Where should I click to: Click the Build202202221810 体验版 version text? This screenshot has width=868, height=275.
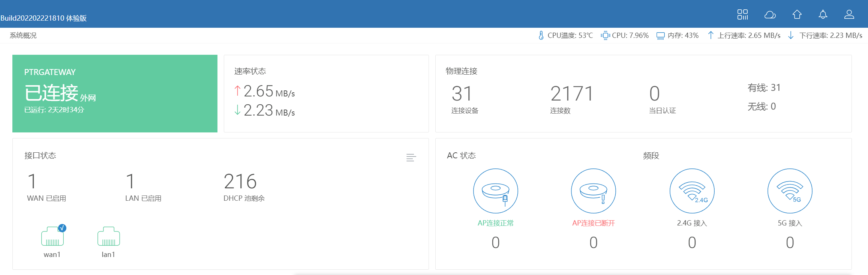[x=43, y=18]
